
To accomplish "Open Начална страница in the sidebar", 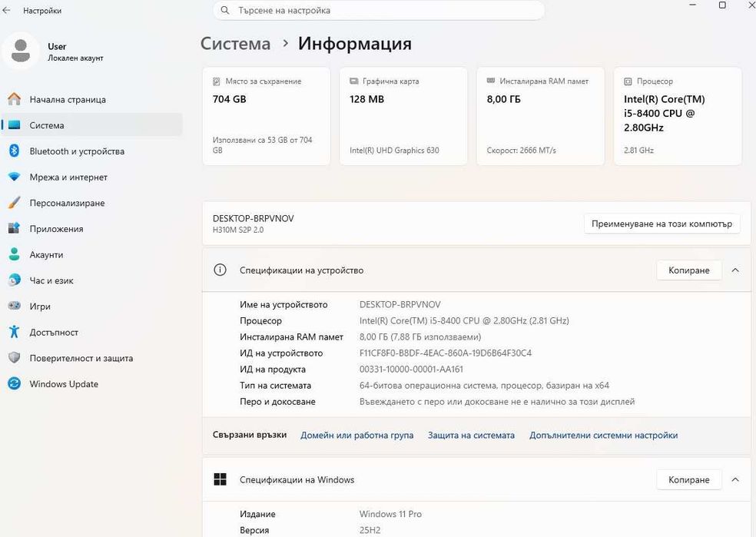I will (92, 99).
